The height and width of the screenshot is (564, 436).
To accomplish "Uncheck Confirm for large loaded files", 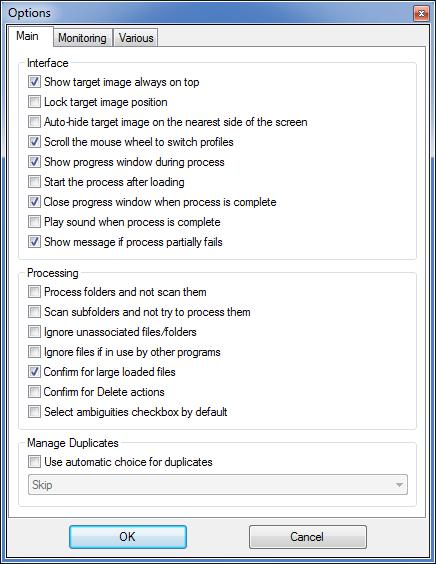I will [x=35, y=372].
